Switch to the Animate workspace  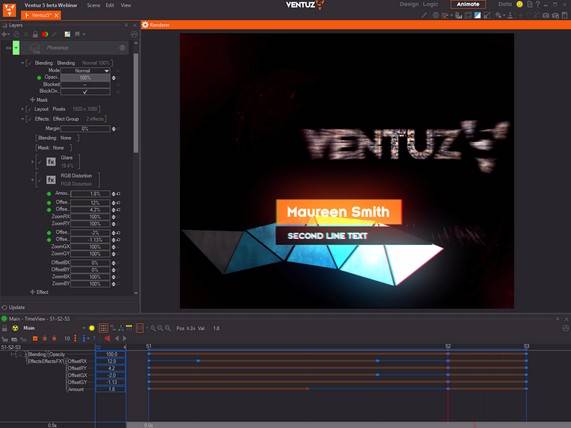[468, 4]
